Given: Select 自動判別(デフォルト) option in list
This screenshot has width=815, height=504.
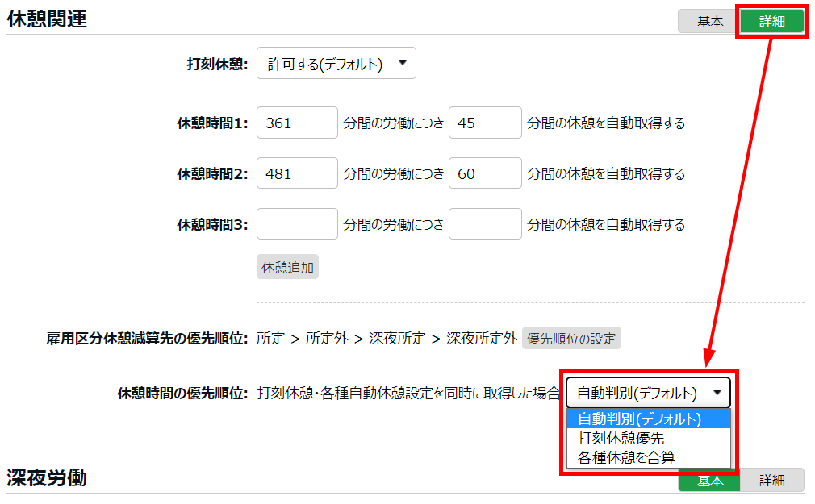Looking at the screenshot, I should pyautogui.click(x=640, y=419).
